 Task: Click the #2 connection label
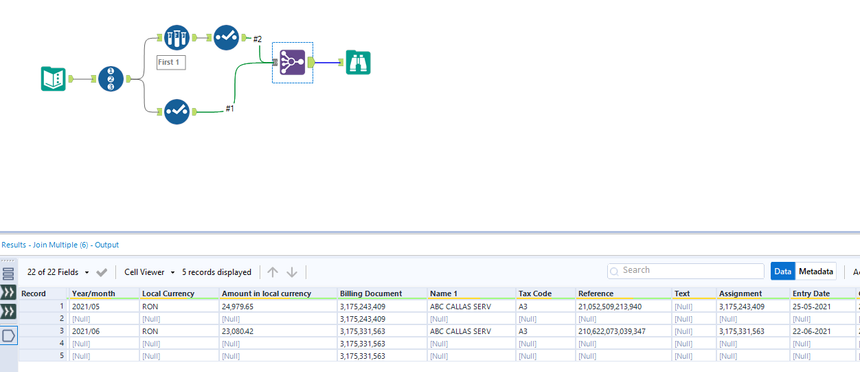point(257,40)
